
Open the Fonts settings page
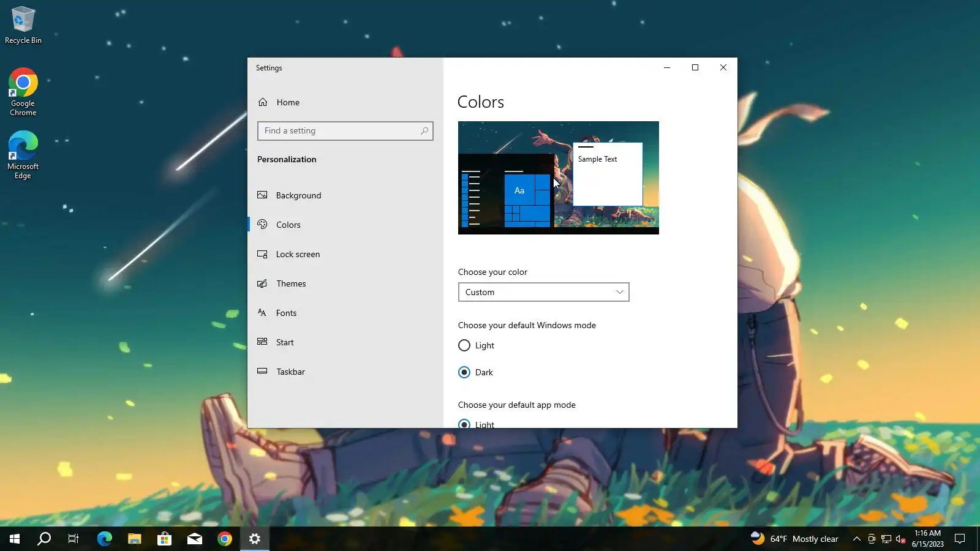[345, 313]
